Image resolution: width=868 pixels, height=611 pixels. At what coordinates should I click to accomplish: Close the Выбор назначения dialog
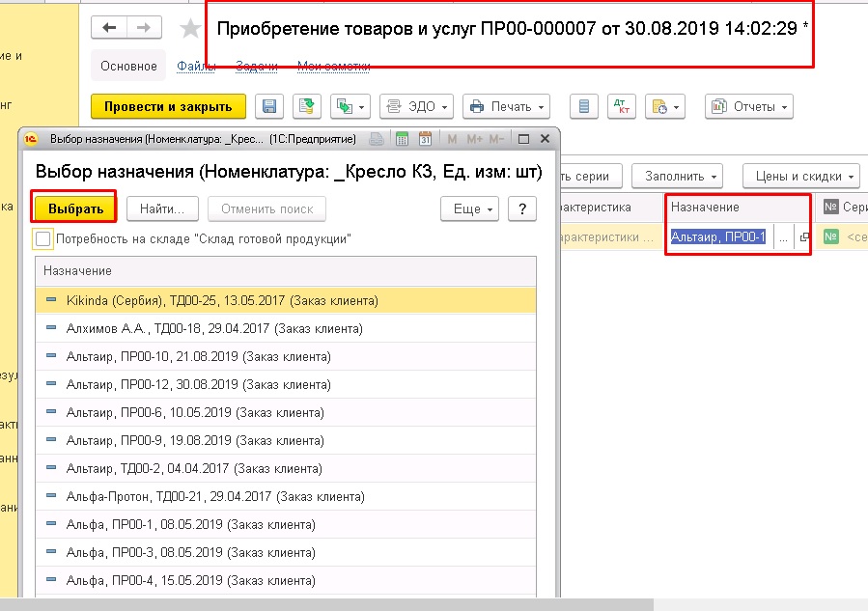point(545,139)
